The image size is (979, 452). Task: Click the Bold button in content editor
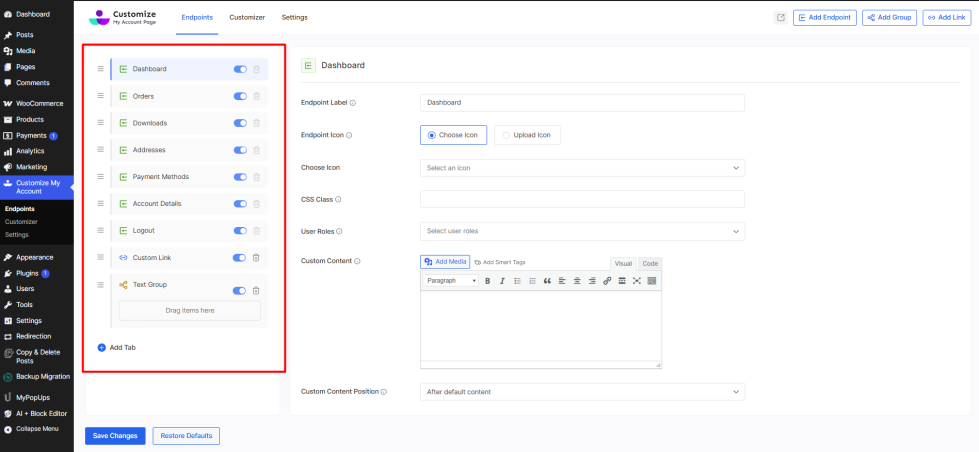point(488,281)
